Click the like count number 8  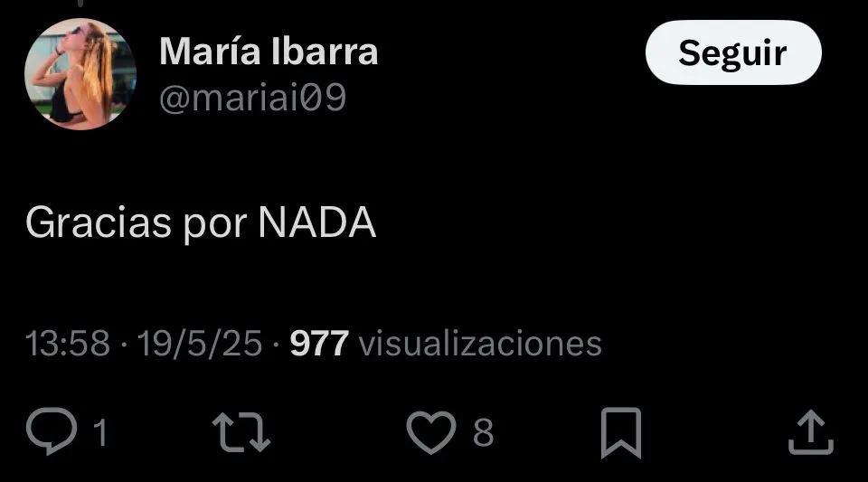tap(483, 432)
